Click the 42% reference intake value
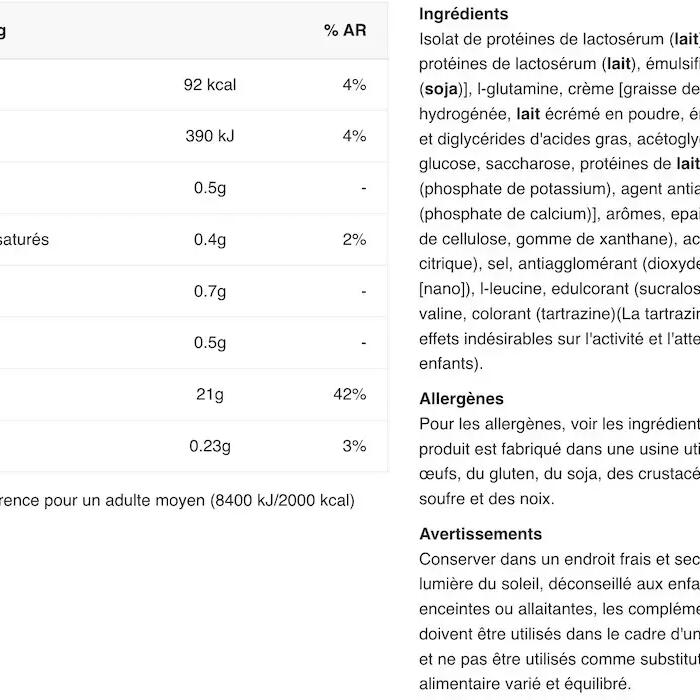 (x=350, y=395)
